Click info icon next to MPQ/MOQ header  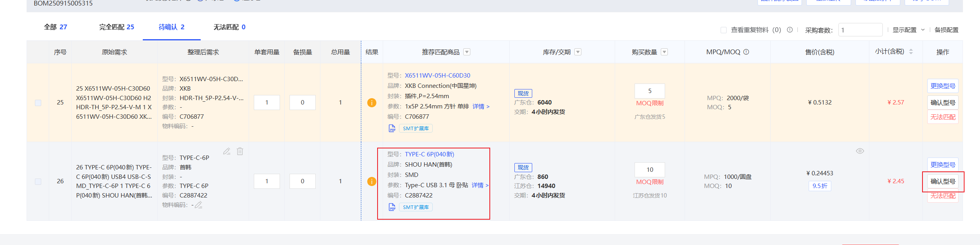pos(746,52)
